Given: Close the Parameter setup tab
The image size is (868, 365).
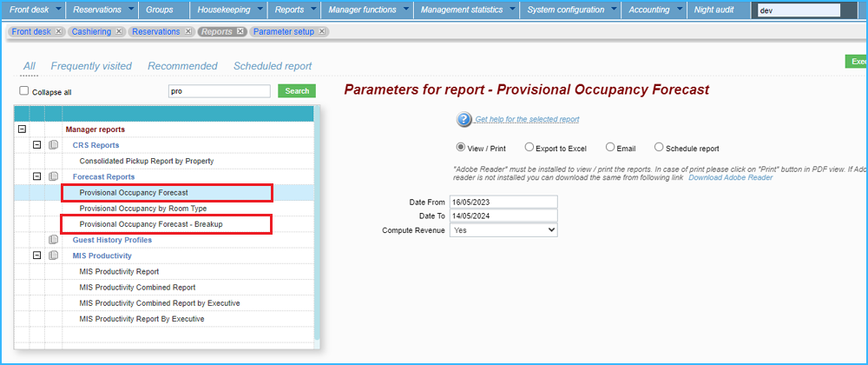Looking at the screenshot, I should point(322,31).
